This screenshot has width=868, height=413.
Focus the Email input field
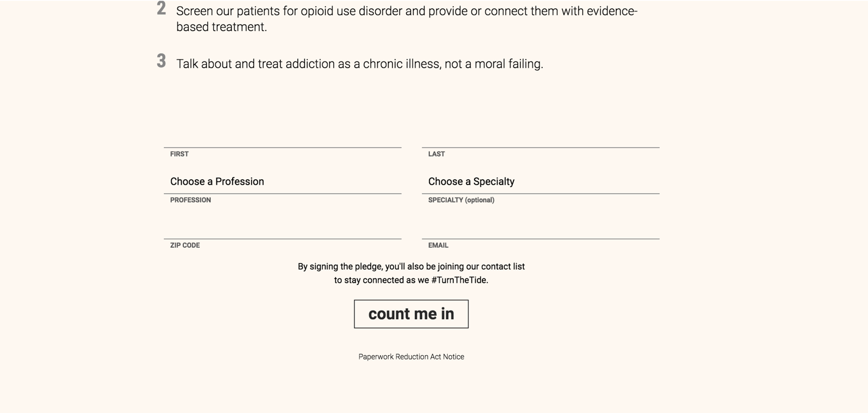pos(540,228)
